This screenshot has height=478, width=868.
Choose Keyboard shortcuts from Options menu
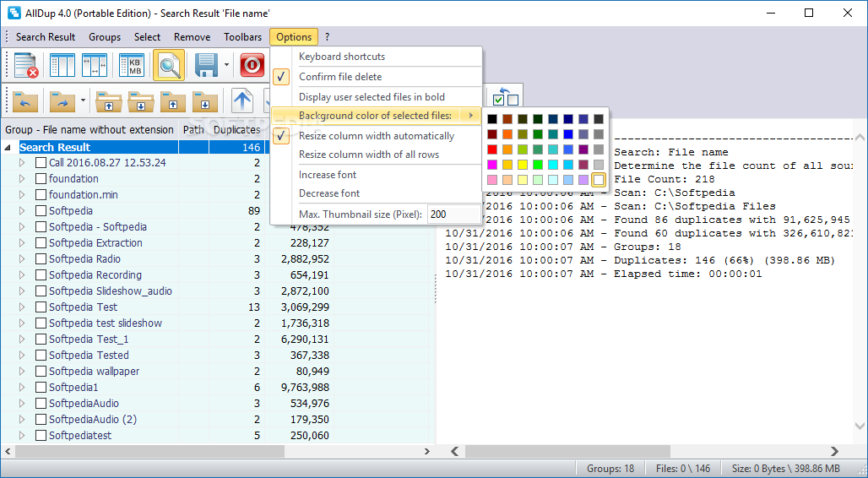pyautogui.click(x=377, y=57)
